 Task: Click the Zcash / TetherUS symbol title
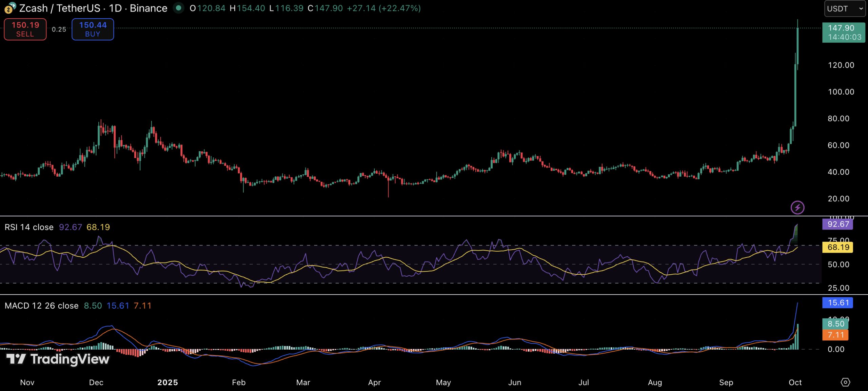click(x=60, y=8)
